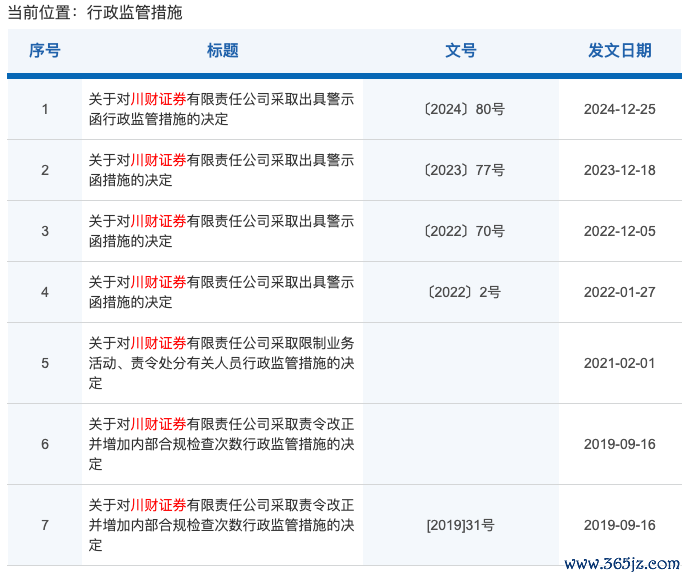Click sequence number 1 cell
Image resolution: width=687 pixels, height=579 pixels.
click(x=45, y=109)
